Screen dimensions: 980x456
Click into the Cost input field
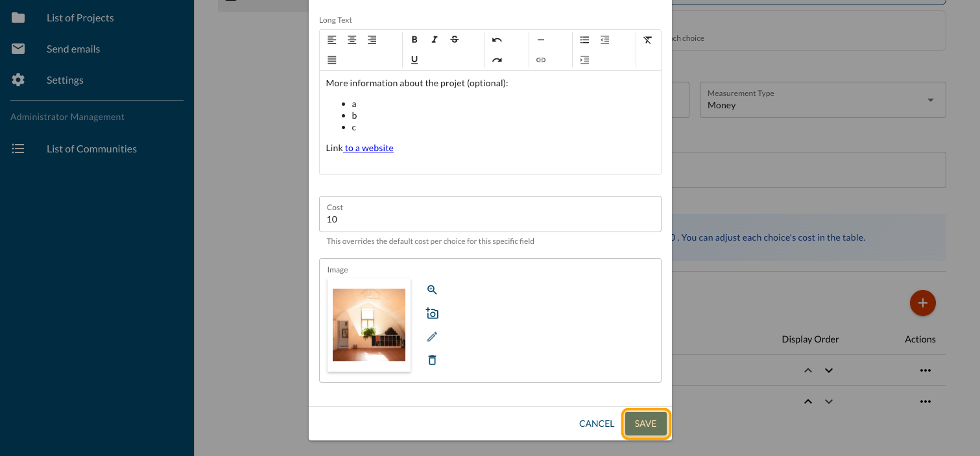tap(490, 219)
